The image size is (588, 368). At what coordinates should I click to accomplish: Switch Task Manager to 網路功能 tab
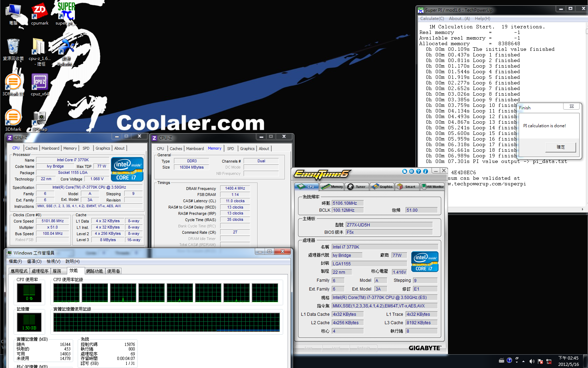(94, 271)
